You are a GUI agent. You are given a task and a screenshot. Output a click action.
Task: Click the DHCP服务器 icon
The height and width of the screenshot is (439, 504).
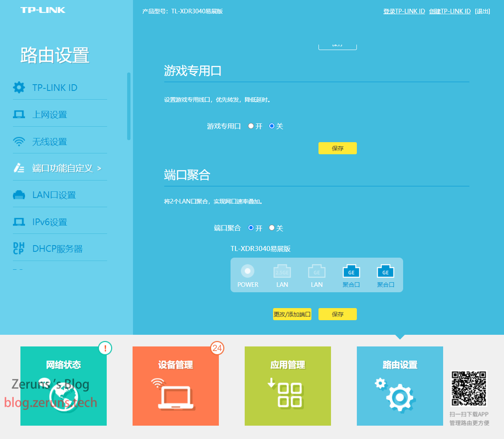point(19,248)
